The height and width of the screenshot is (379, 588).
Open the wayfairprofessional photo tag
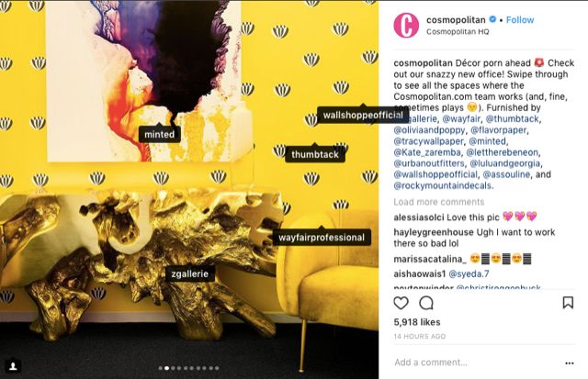click(x=322, y=238)
